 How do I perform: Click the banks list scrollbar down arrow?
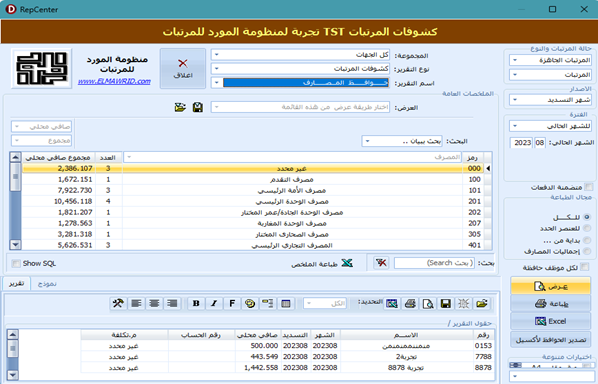pos(15,244)
